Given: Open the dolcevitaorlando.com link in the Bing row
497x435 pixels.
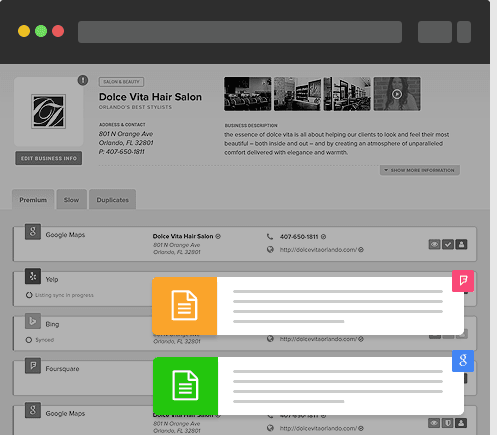Looking at the screenshot, I should [318, 339].
